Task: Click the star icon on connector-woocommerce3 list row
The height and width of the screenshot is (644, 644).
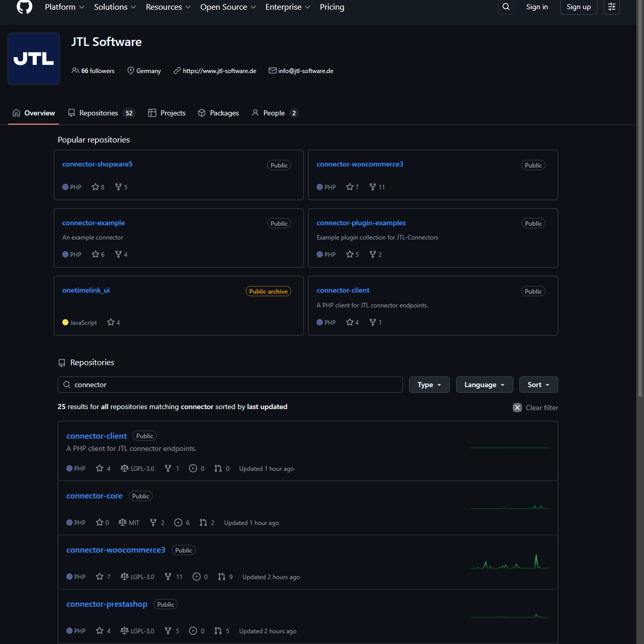Action: [x=100, y=577]
